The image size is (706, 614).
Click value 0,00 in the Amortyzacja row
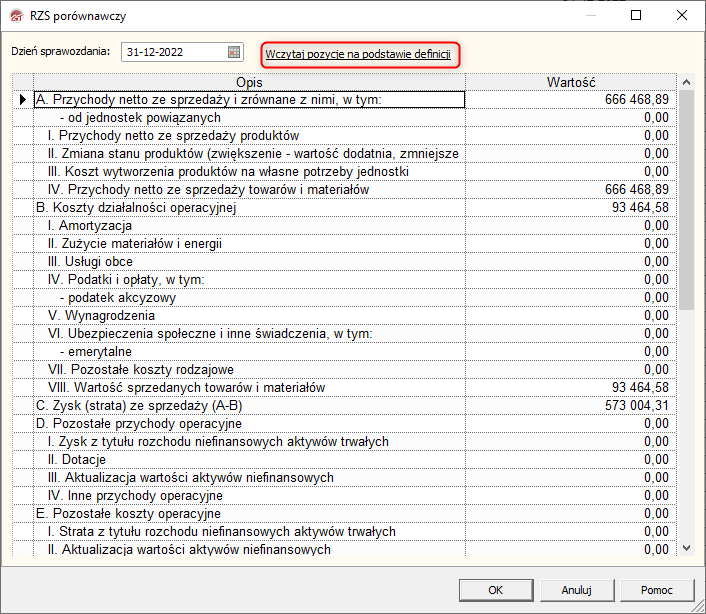[656, 226]
